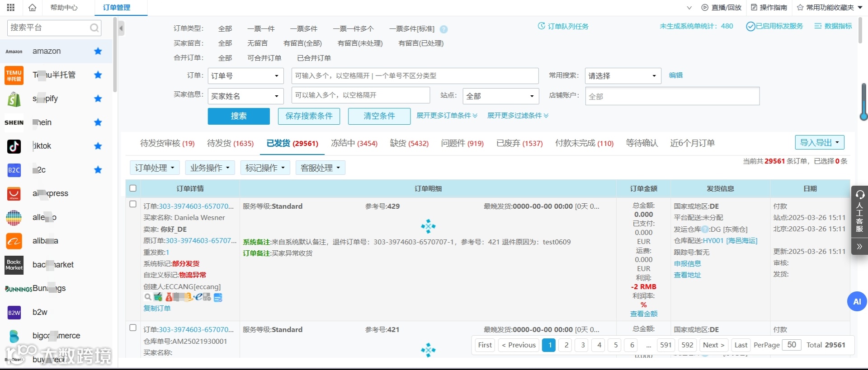Open the 订单号 order type dropdown
868x370 pixels.
pos(245,76)
